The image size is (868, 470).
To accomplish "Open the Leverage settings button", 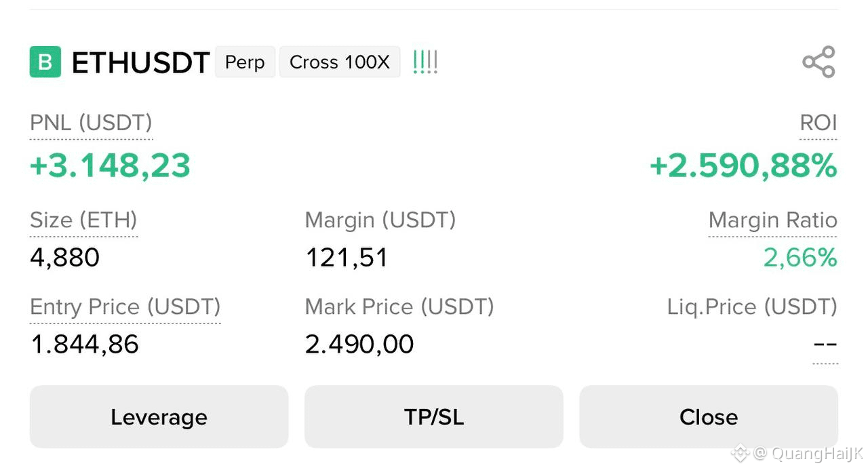I will click(x=159, y=416).
